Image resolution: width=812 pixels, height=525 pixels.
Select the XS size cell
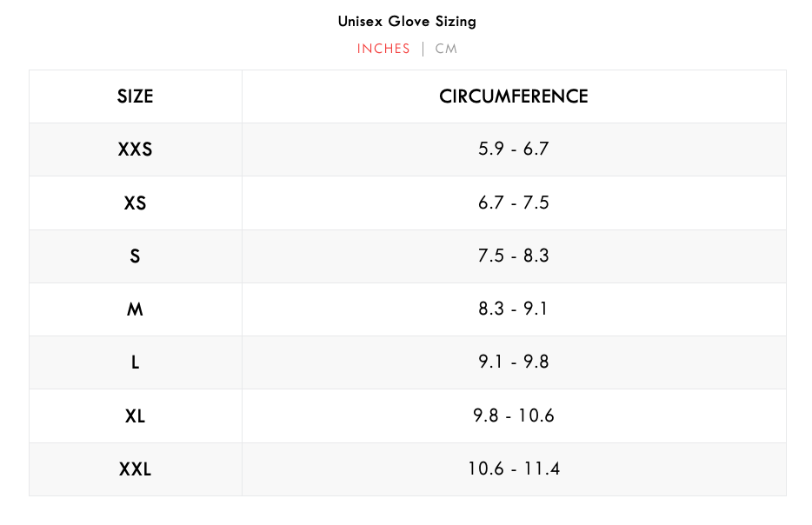coord(135,203)
